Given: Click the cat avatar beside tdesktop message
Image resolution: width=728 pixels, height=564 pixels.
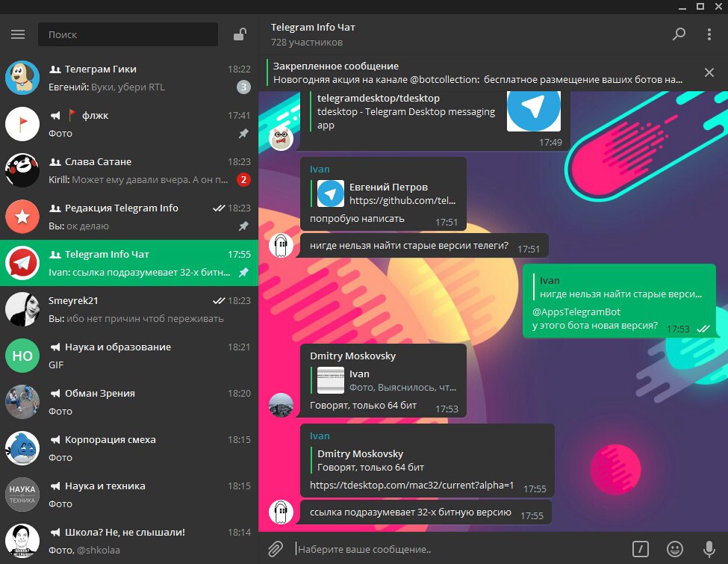Looking at the screenshot, I should pos(281,138).
